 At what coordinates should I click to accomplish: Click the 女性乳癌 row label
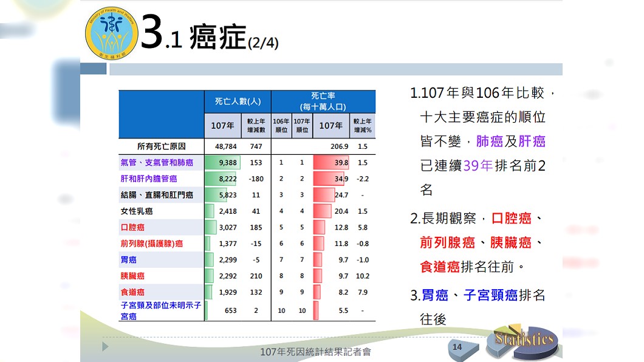136,211
